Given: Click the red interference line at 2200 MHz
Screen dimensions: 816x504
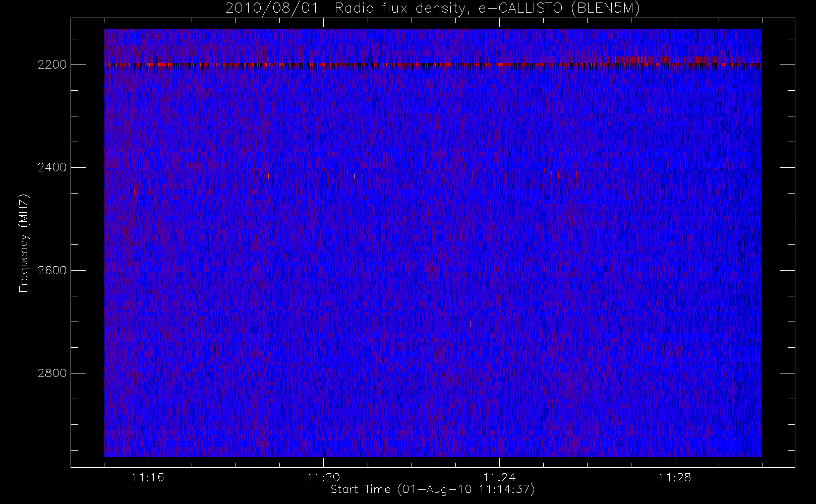Looking at the screenshot, I should pos(433,65).
